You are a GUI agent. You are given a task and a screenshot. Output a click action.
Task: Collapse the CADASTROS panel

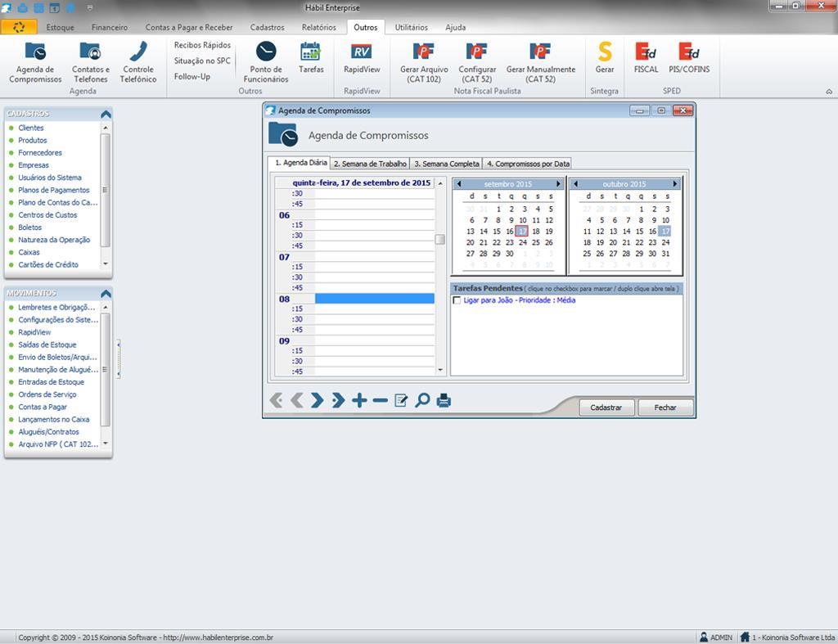pyautogui.click(x=106, y=114)
